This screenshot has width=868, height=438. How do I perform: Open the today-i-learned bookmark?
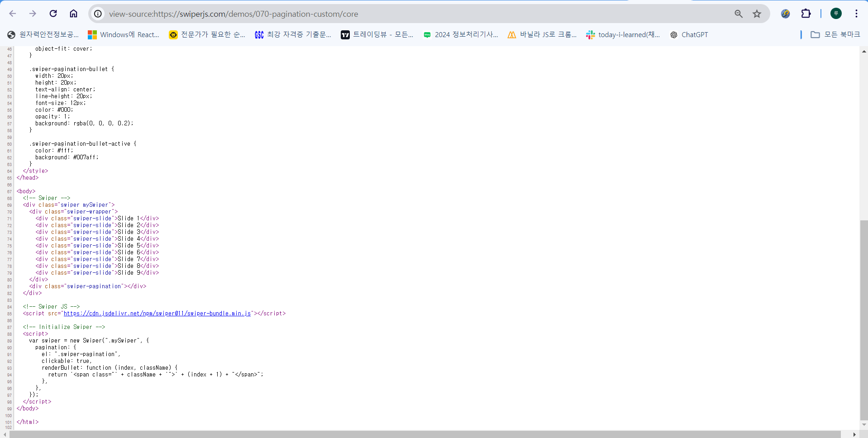[x=623, y=34]
